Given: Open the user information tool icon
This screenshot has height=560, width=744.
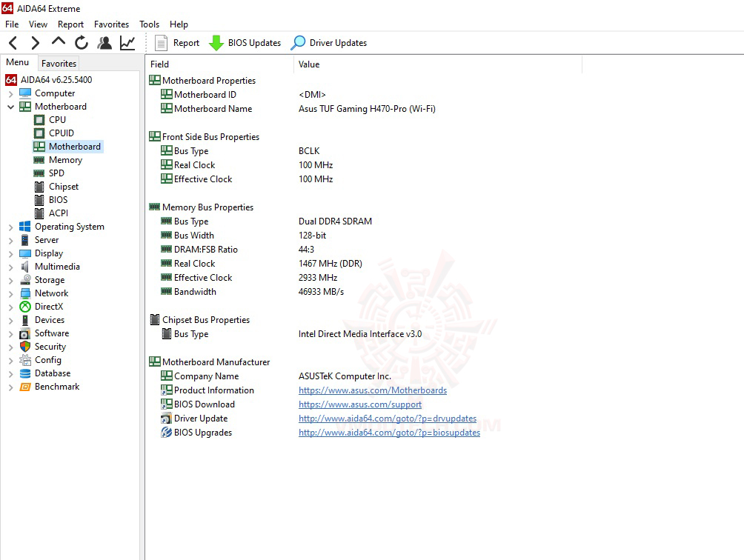Looking at the screenshot, I should 104,42.
